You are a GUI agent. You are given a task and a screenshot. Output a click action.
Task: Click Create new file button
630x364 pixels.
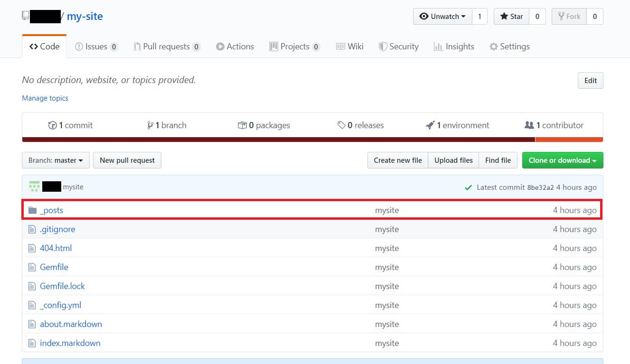pyautogui.click(x=398, y=160)
